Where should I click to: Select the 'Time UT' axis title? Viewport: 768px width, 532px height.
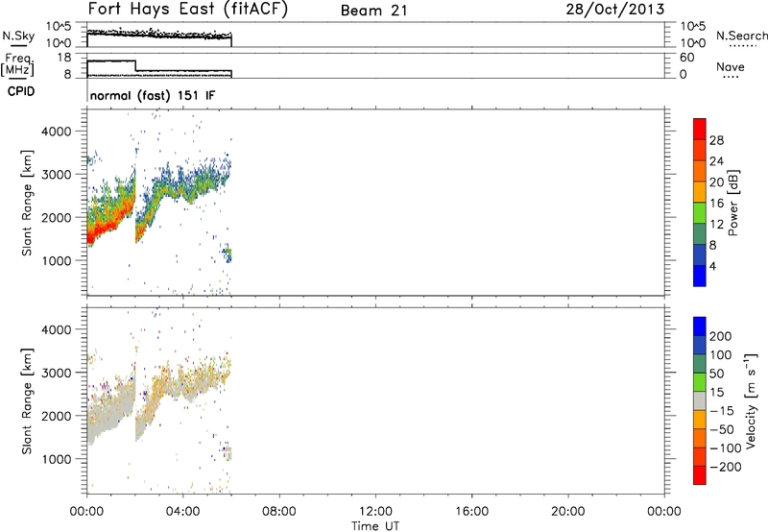[375, 526]
